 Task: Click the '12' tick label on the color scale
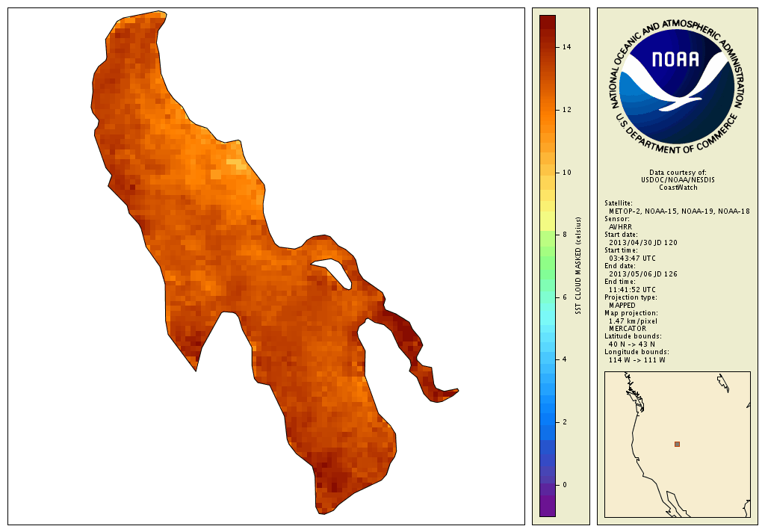[x=566, y=110]
